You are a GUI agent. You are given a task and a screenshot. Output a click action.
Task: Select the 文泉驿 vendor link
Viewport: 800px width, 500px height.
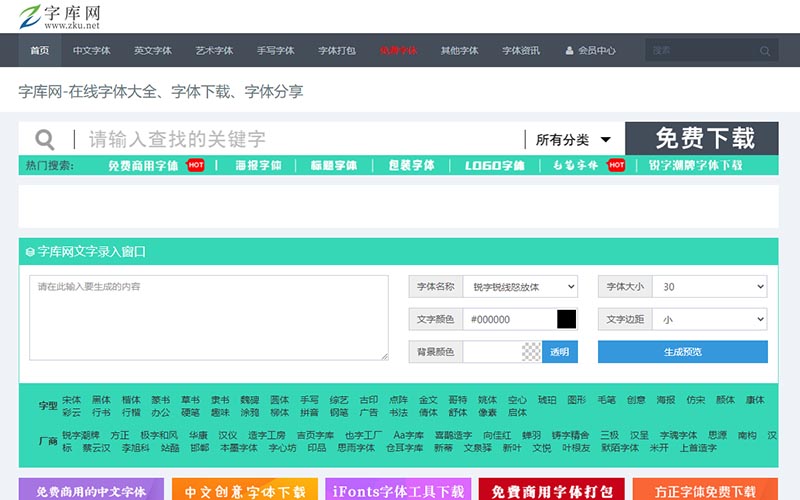(x=478, y=447)
